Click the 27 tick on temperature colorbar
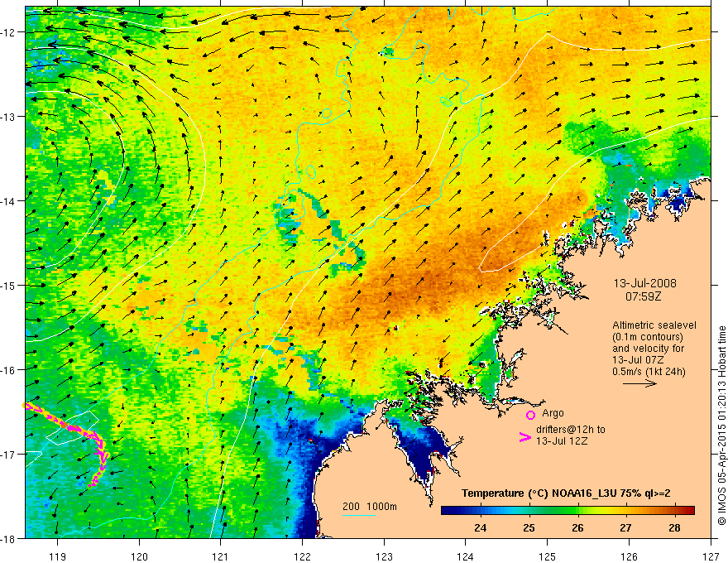Image resolution: width=728 pixels, height=563 pixels. click(x=626, y=528)
